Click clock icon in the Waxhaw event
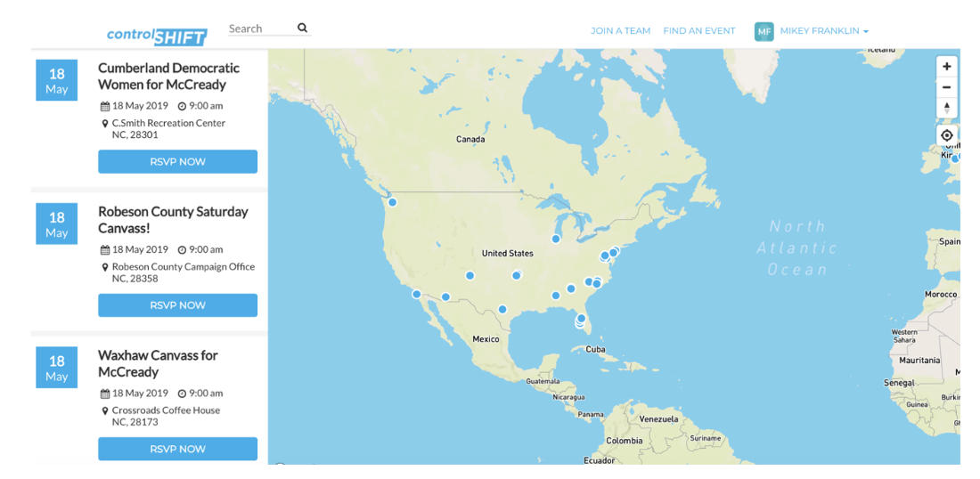 click(x=182, y=394)
